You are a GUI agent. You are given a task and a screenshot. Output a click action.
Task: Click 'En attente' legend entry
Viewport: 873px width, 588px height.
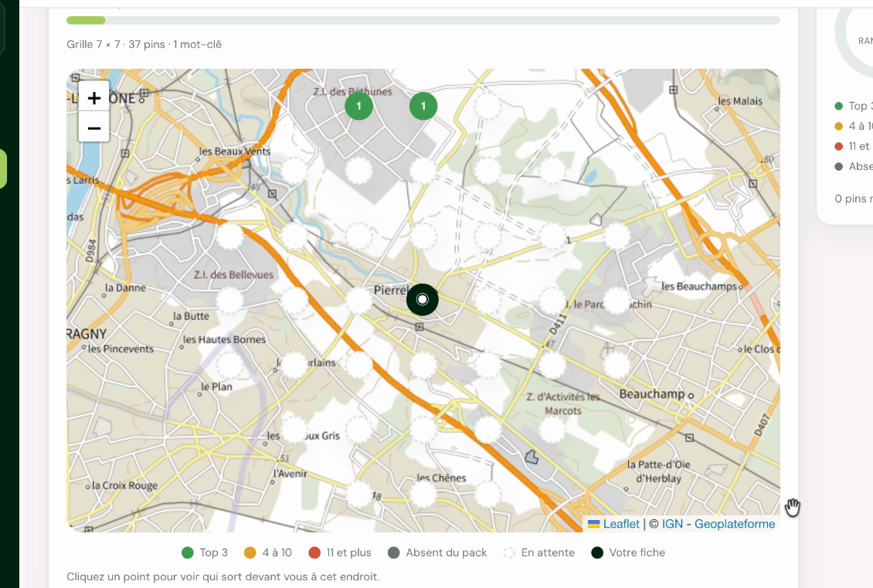pyautogui.click(x=539, y=552)
